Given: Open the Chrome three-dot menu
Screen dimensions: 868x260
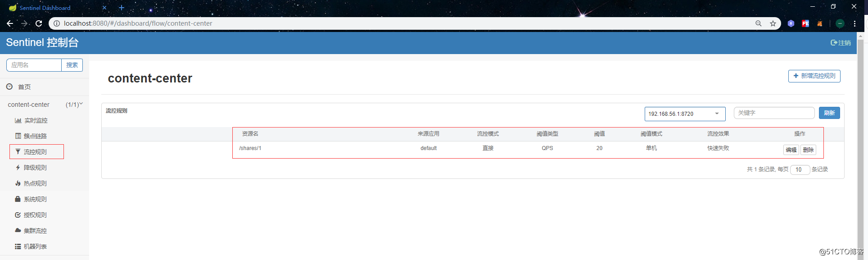Looking at the screenshot, I should (x=854, y=23).
